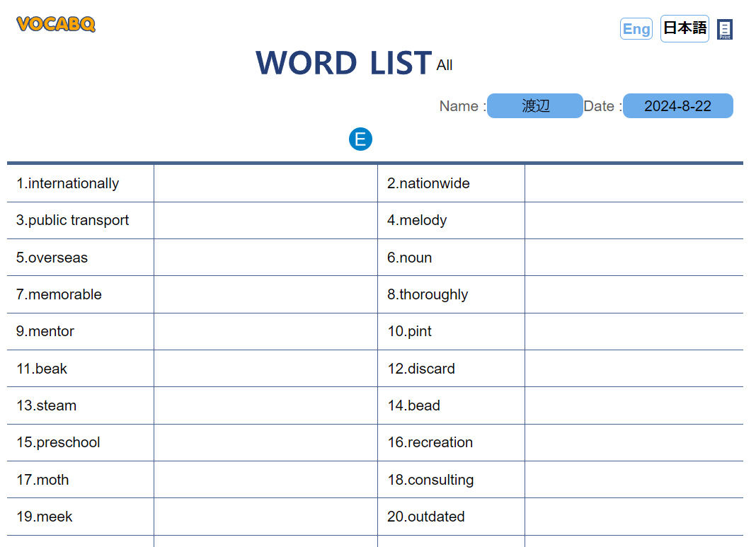
Task: Click the Print document icon
Action: pos(725,30)
